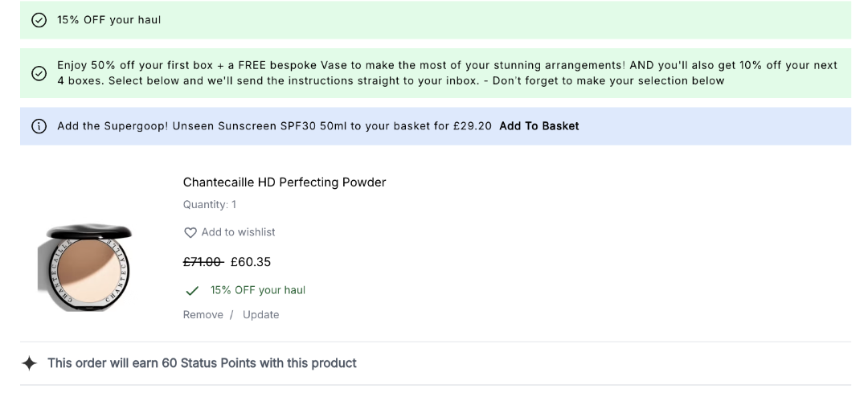
Task: Open the Chantecaille powder compact product image
Action: pyautogui.click(x=85, y=268)
